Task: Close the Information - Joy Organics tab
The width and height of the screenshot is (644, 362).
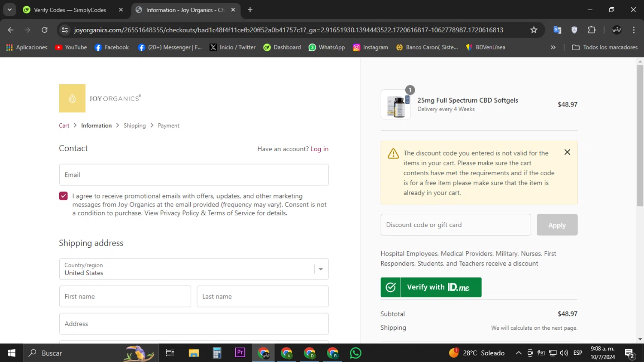Action: coord(233,10)
